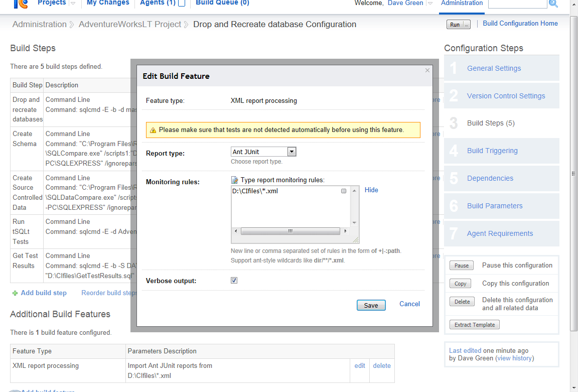Delete this configuration button

(x=462, y=302)
